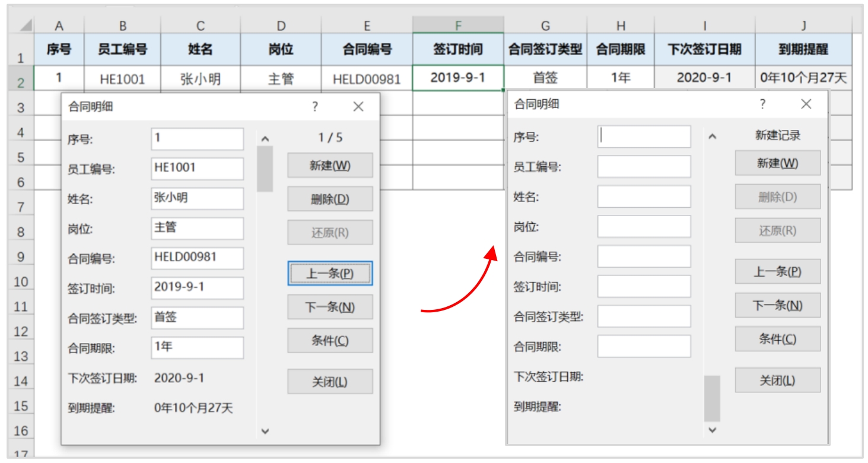Click the 姓名 field showing 张小明
Screen dimensions: 868x463
(x=197, y=198)
